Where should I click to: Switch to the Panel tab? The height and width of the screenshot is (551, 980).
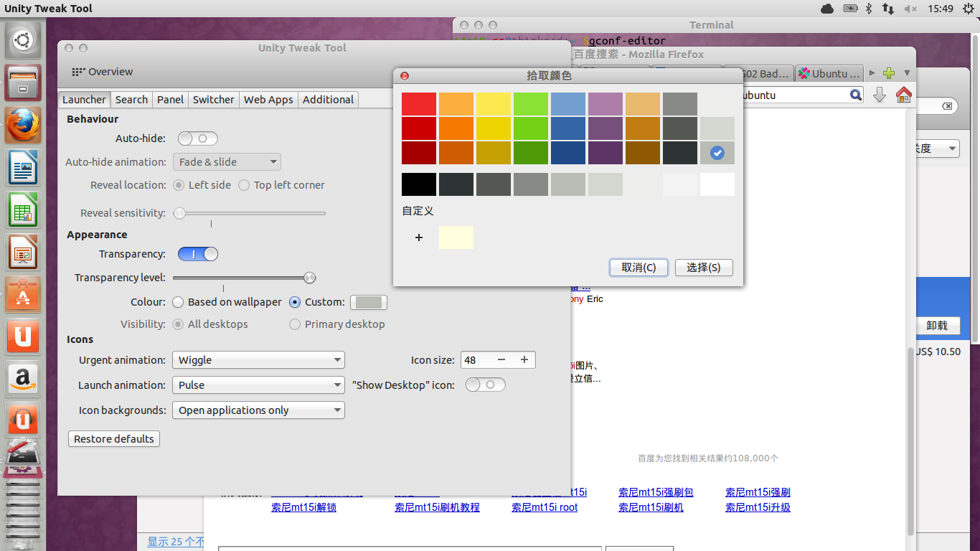170,100
